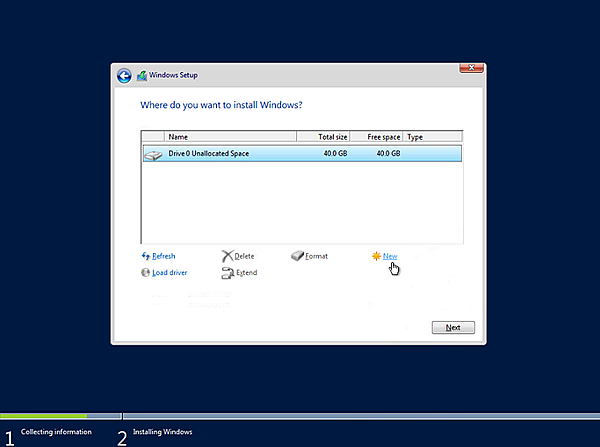Click the Extend partition icon

point(227,272)
